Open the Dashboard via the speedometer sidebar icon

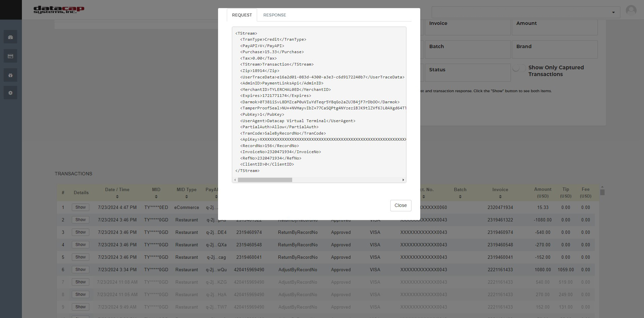tap(10, 37)
